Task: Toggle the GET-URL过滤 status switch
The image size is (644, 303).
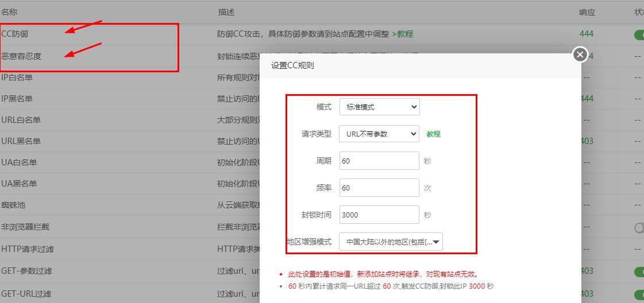Action: [x=639, y=294]
